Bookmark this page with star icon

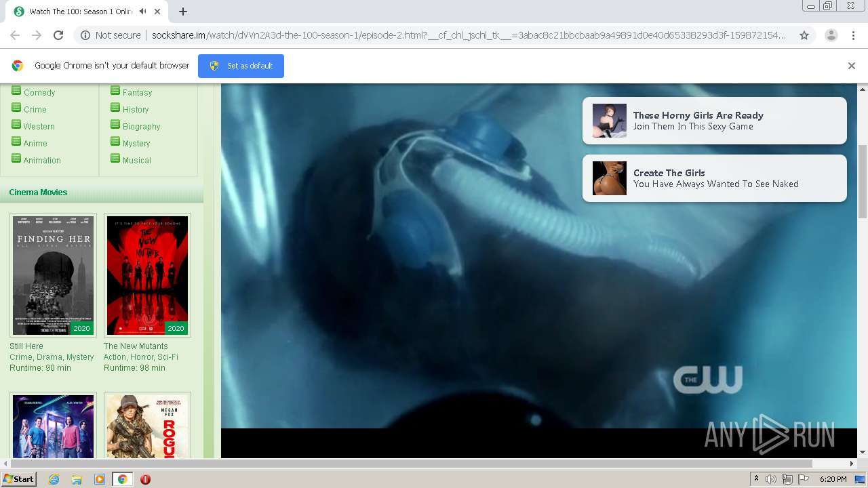[804, 35]
